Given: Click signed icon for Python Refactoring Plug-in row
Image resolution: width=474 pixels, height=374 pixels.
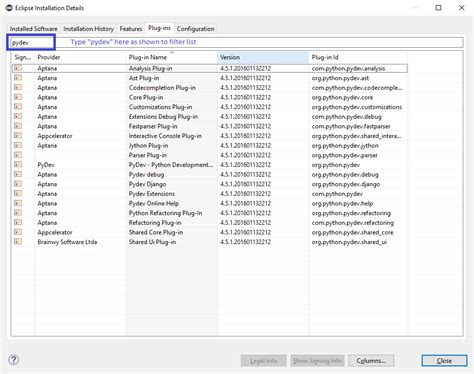Looking at the screenshot, I should tap(18, 213).
